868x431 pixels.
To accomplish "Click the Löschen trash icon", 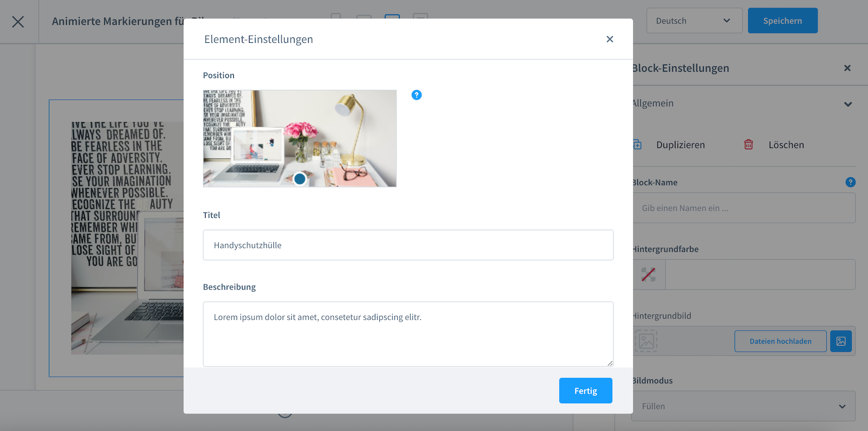I will point(749,145).
